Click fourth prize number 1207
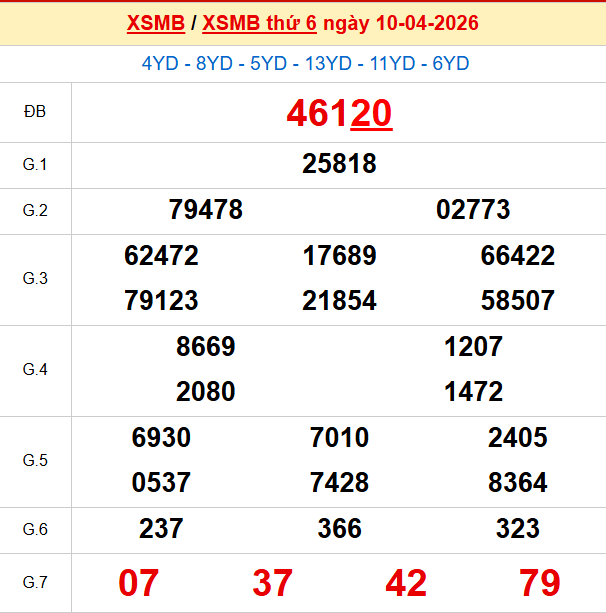606x613 pixels. click(x=473, y=347)
